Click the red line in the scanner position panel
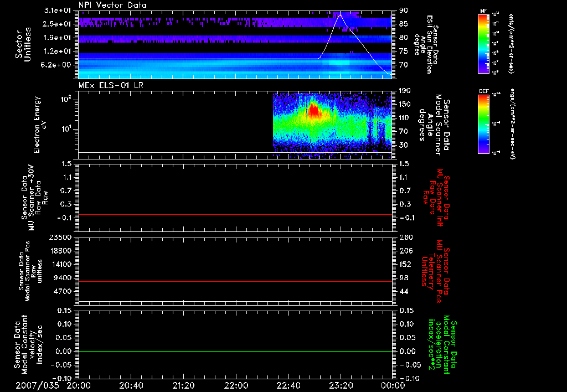 tap(235, 281)
